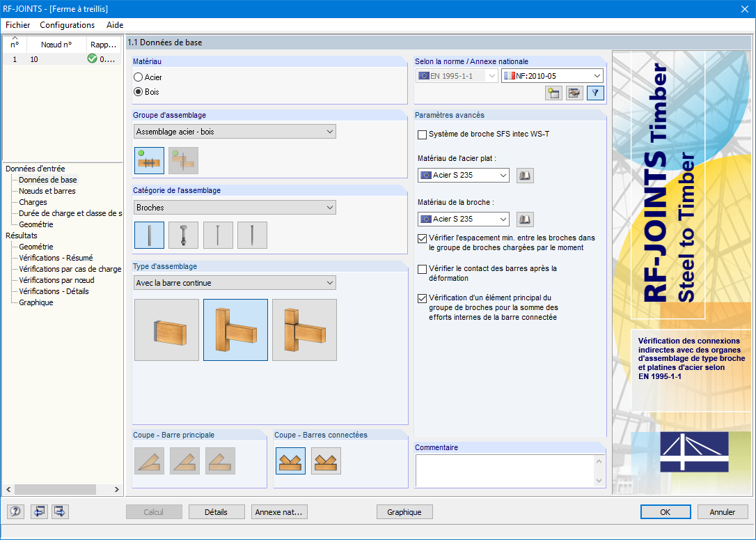
Task: Click right arrow of navigator horizontal scrollbar
Action: point(117,489)
